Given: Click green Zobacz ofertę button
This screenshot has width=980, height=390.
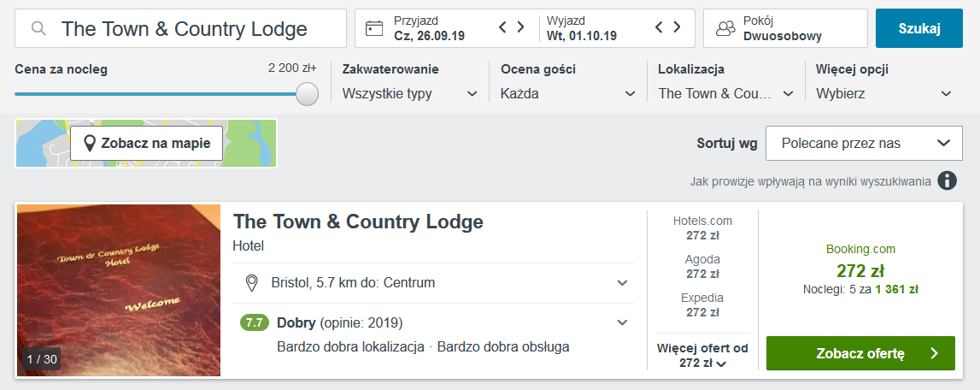Looking at the screenshot, I should tap(860, 353).
